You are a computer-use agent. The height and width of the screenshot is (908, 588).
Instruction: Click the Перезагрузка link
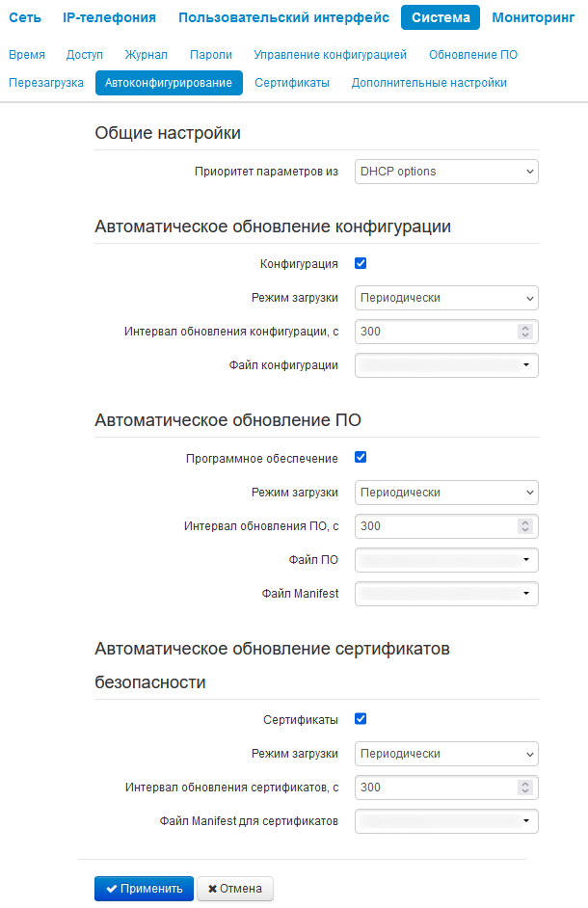tap(46, 83)
